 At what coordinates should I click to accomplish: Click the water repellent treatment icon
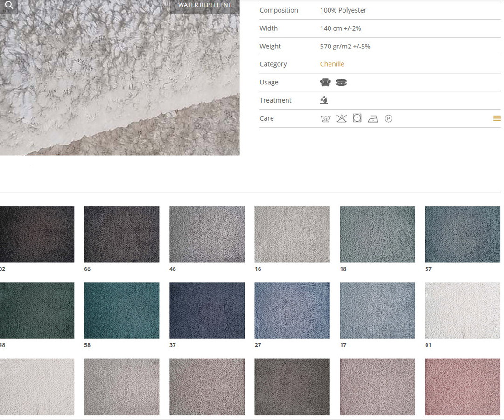point(324,100)
